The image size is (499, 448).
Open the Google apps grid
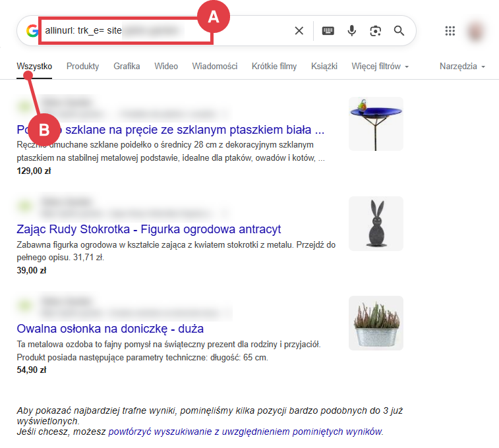(450, 30)
